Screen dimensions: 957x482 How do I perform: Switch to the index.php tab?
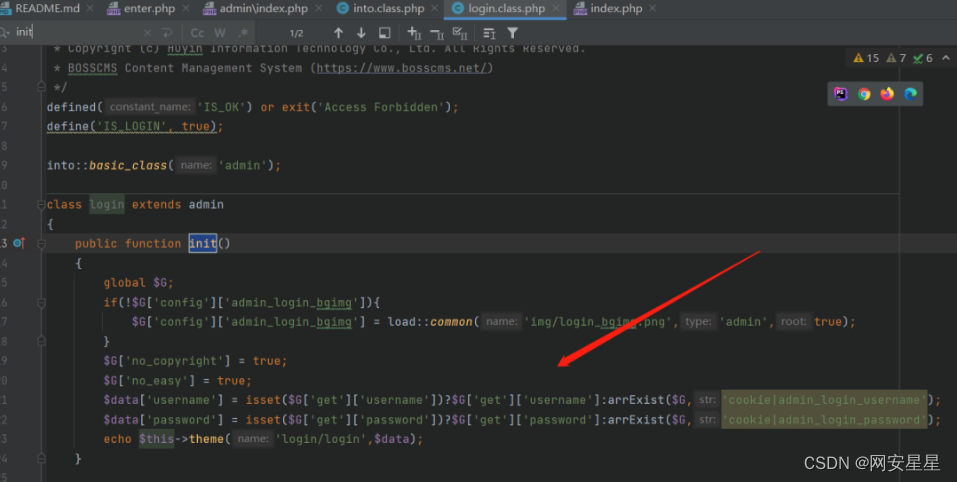click(616, 9)
